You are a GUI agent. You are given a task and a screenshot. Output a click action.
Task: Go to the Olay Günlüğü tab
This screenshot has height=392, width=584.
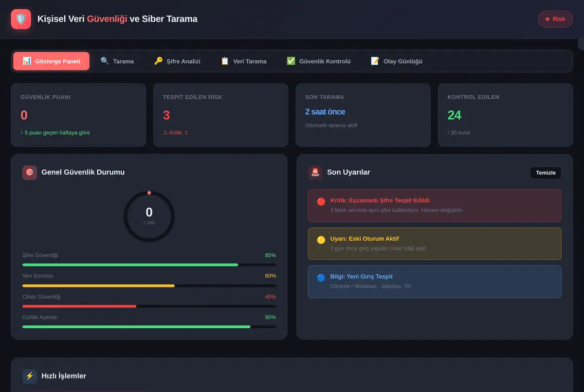[x=397, y=61]
